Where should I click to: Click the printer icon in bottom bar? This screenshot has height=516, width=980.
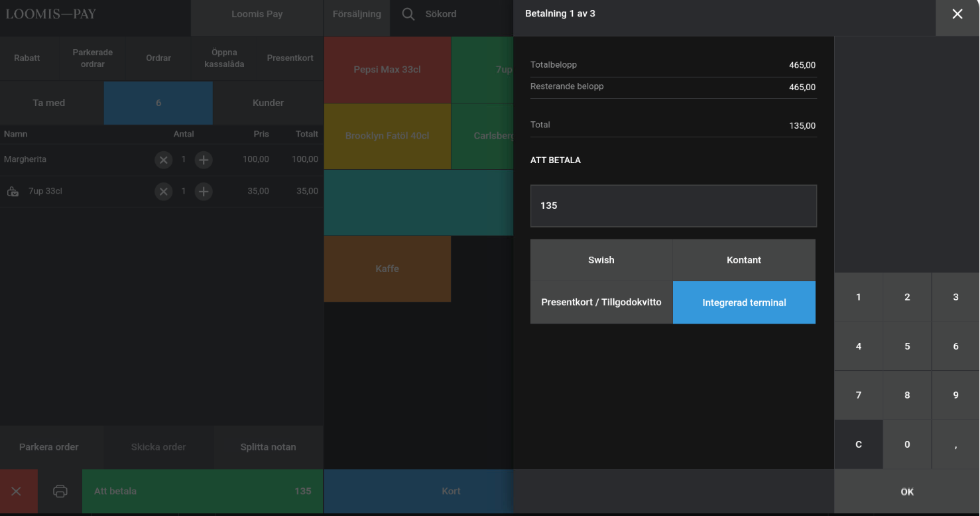(x=60, y=491)
